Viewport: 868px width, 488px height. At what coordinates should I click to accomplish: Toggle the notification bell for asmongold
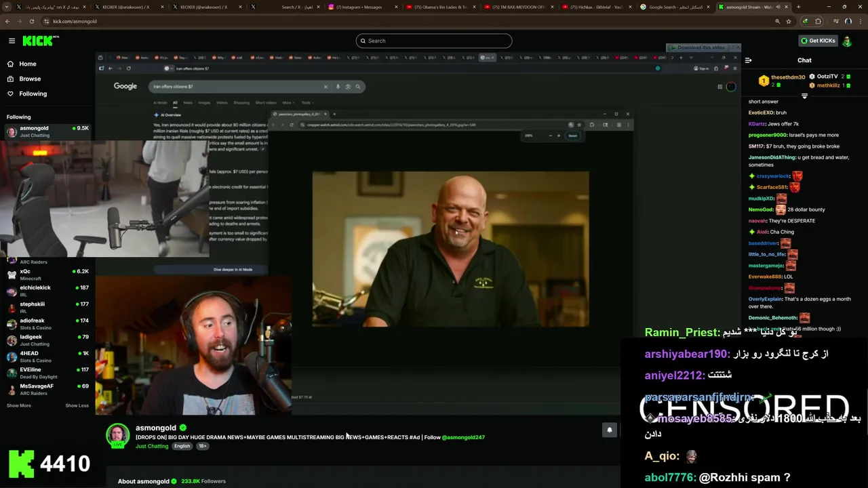pos(609,430)
